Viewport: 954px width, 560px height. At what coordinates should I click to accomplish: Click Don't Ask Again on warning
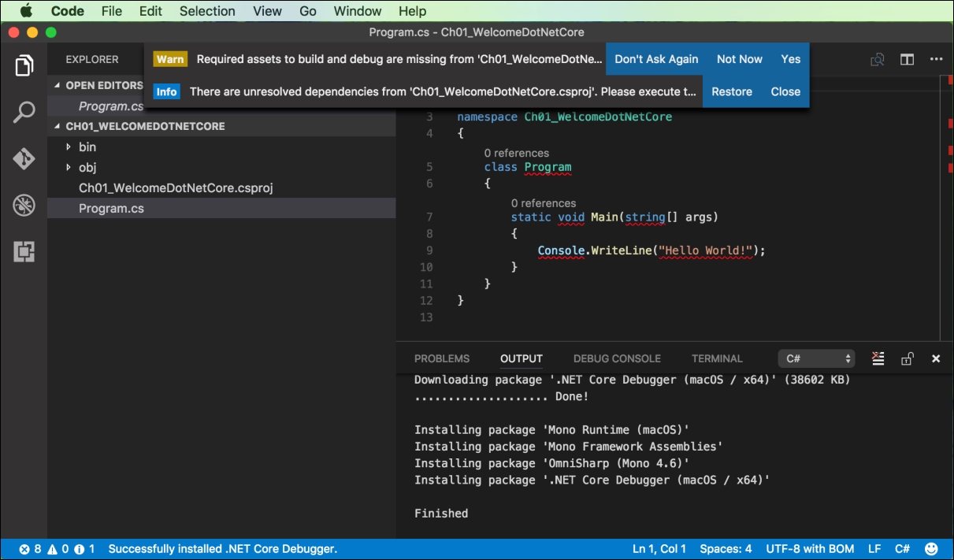(x=656, y=59)
